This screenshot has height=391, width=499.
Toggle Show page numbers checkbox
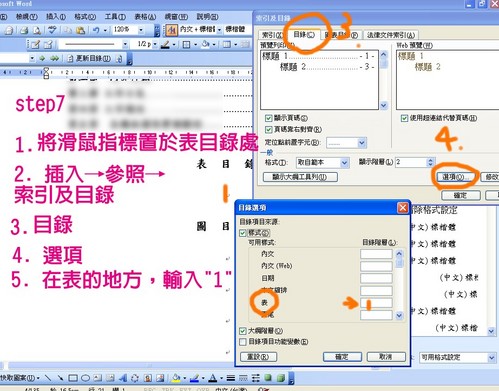coord(269,118)
